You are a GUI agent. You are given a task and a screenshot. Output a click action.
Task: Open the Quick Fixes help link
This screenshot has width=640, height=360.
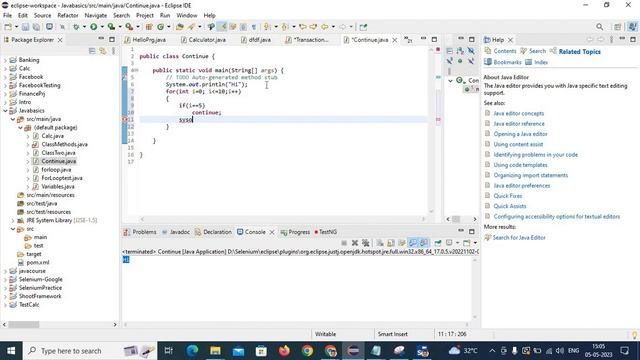tap(507, 196)
